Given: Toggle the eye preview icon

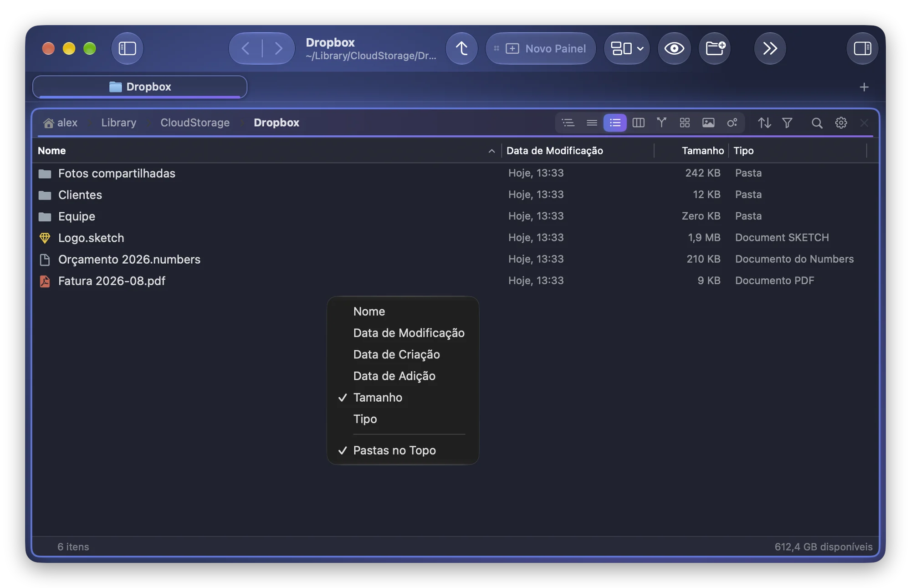Looking at the screenshot, I should pos(674,48).
